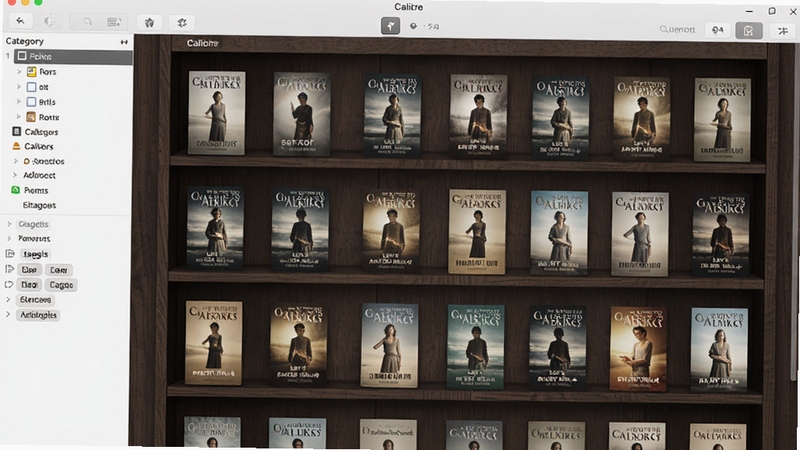Viewport: 800px width, 450px height.
Task: Click the 'Calibre' shelf header label
Action: (202, 43)
